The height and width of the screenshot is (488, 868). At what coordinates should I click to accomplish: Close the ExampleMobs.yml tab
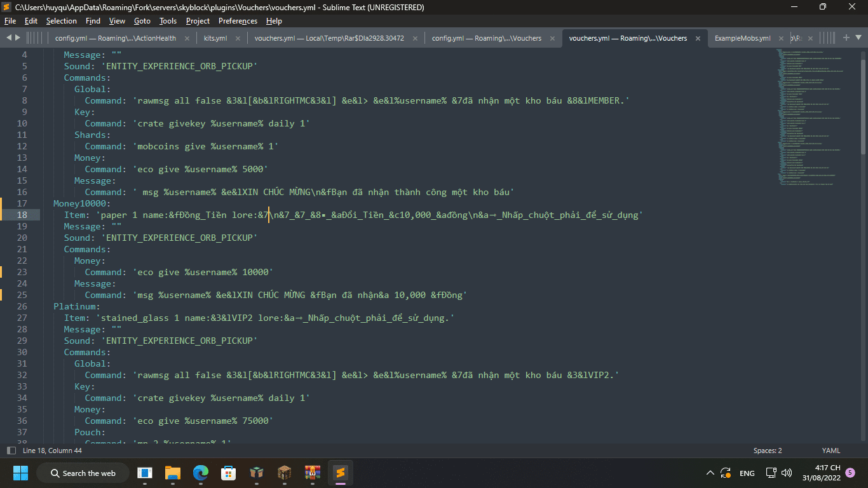[782, 38]
